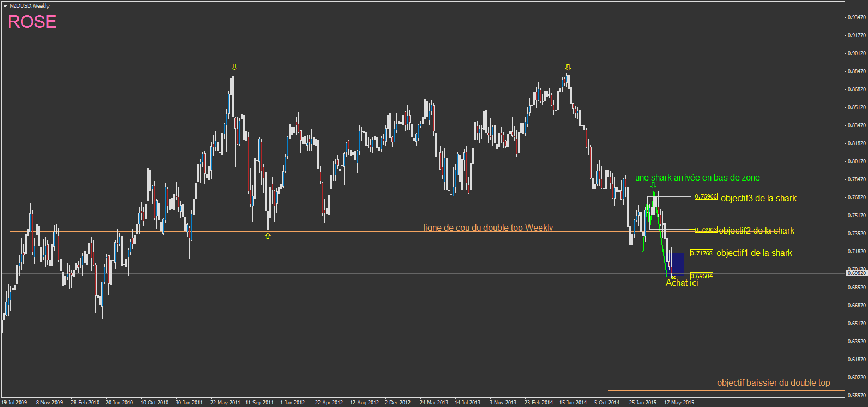Click the 0.76966 price tag

coord(706,196)
